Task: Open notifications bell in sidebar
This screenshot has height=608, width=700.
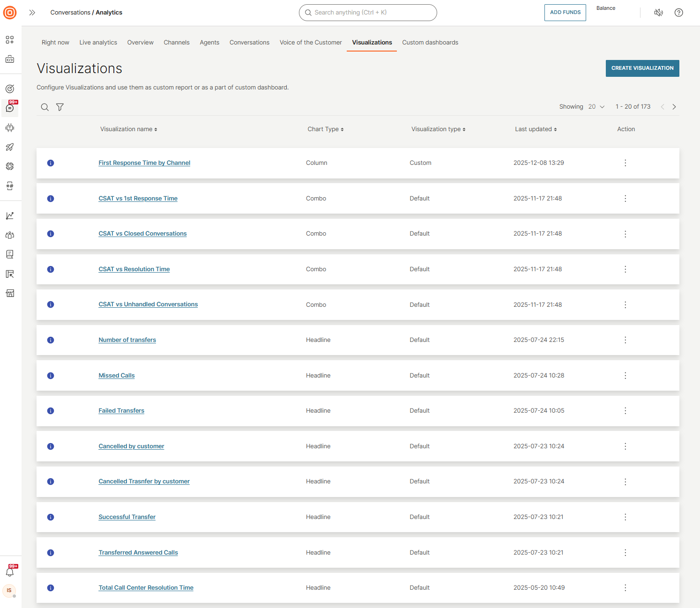Action: coord(10,572)
